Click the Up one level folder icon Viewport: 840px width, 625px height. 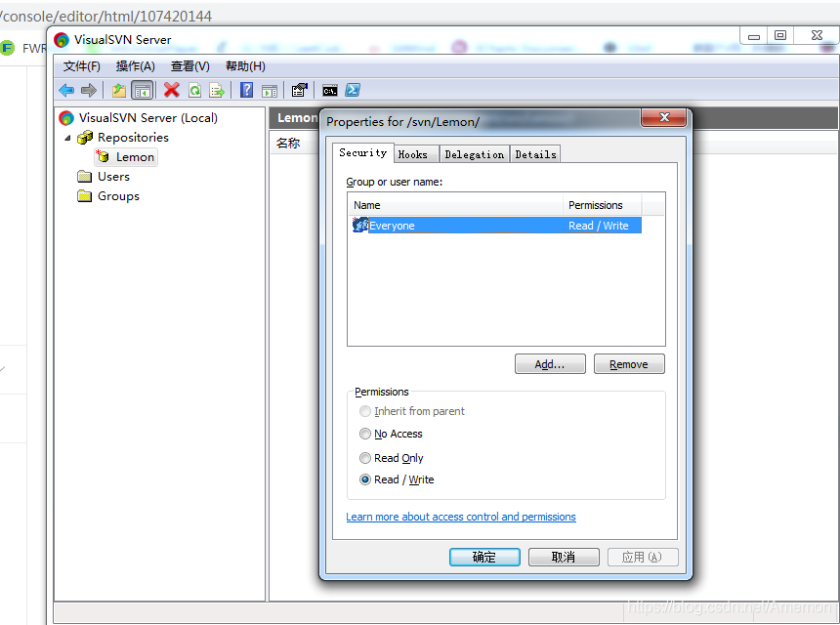tap(119, 90)
